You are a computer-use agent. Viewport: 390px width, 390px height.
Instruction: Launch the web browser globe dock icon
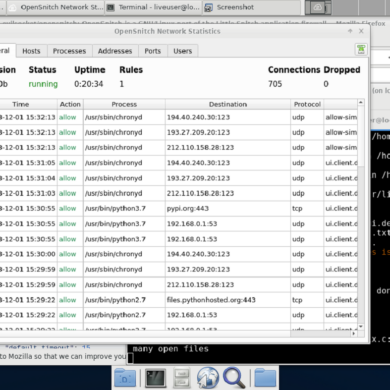click(208, 378)
